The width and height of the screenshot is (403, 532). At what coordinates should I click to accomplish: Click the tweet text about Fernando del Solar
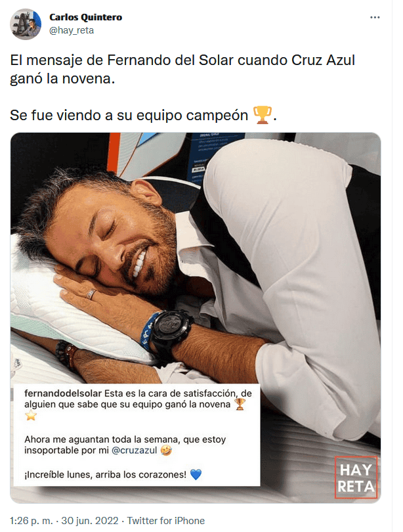[182, 70]
